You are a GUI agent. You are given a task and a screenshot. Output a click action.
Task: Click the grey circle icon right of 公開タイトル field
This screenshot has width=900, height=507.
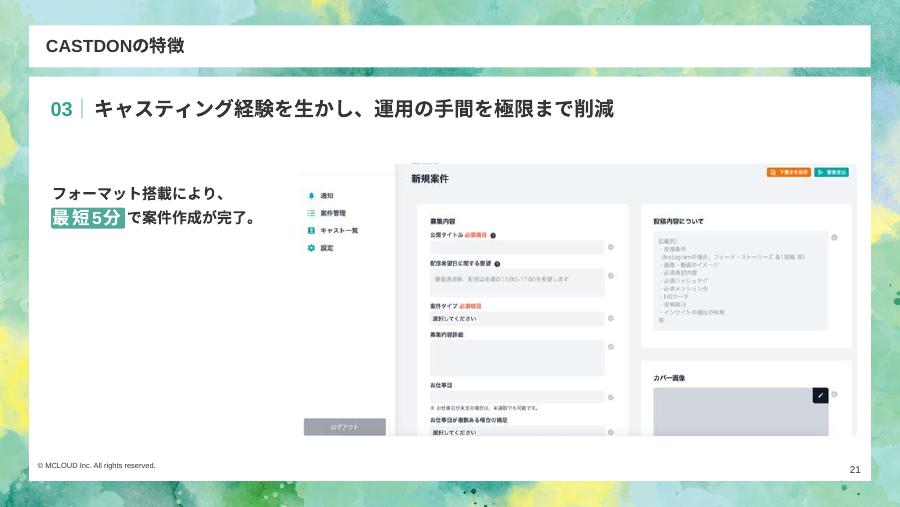[x=611, y=247]
